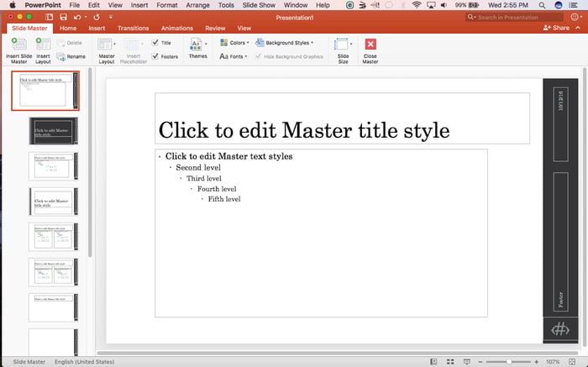The height and width of the screenshot is (367, 588).
Task: Open the File menu
Action: (75, 5)
